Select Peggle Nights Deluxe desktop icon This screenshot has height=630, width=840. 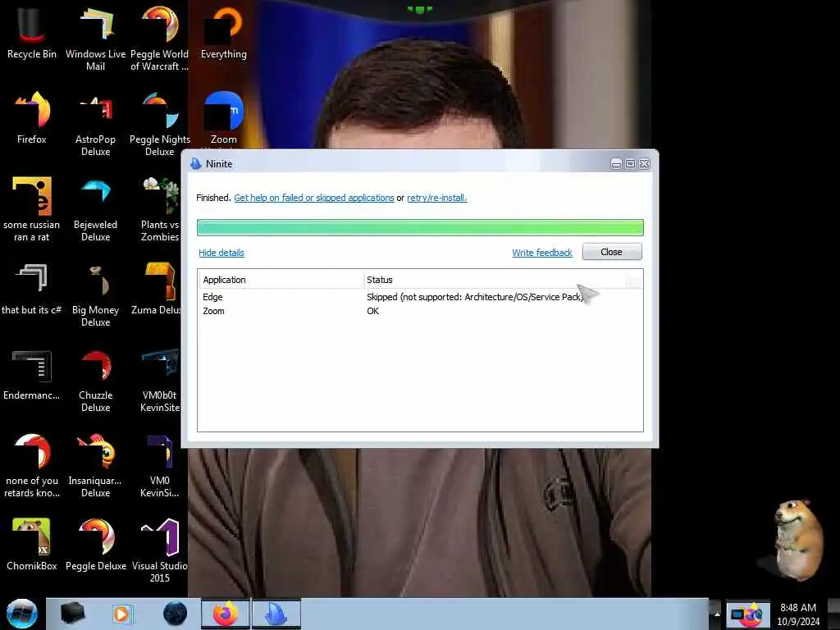(x=160, y=123)
